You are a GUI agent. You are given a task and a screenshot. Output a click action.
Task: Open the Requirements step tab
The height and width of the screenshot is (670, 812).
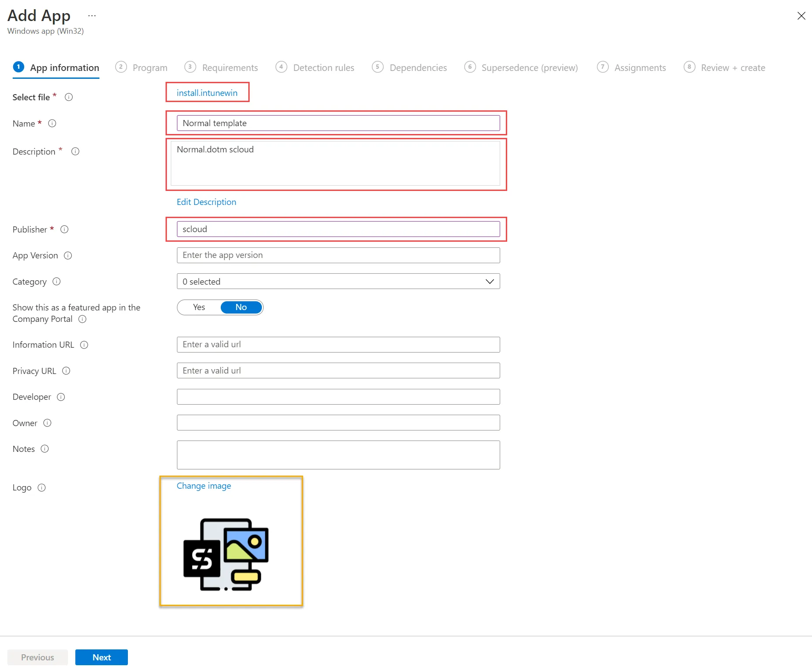click(221, 67)
